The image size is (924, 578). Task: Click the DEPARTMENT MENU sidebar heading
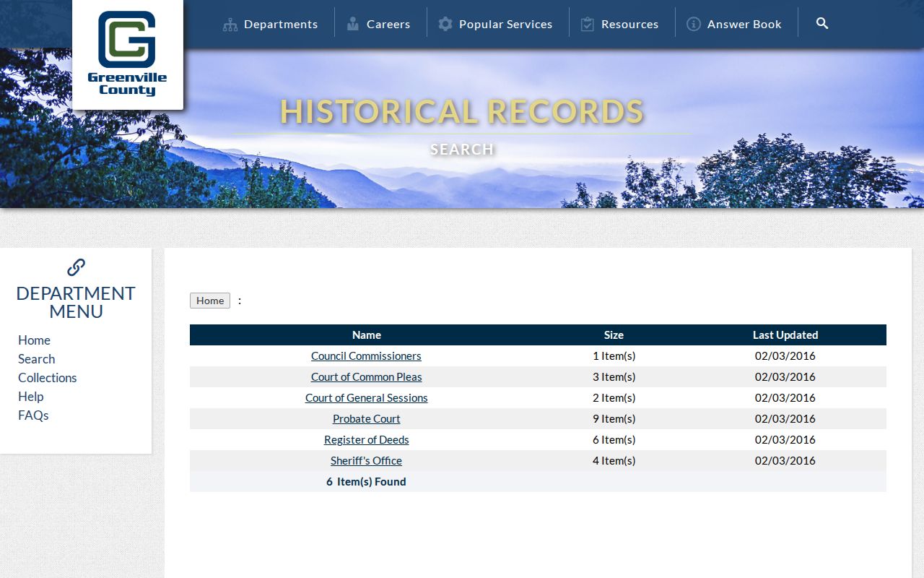tap(76, 303)
